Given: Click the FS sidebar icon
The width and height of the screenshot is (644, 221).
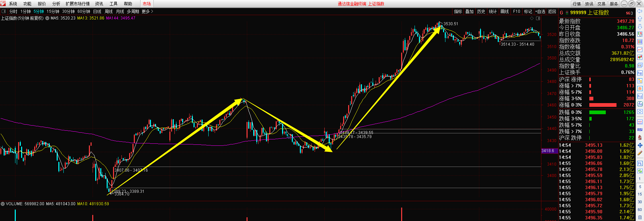Looking at the screenshot, I should [640, 164].
